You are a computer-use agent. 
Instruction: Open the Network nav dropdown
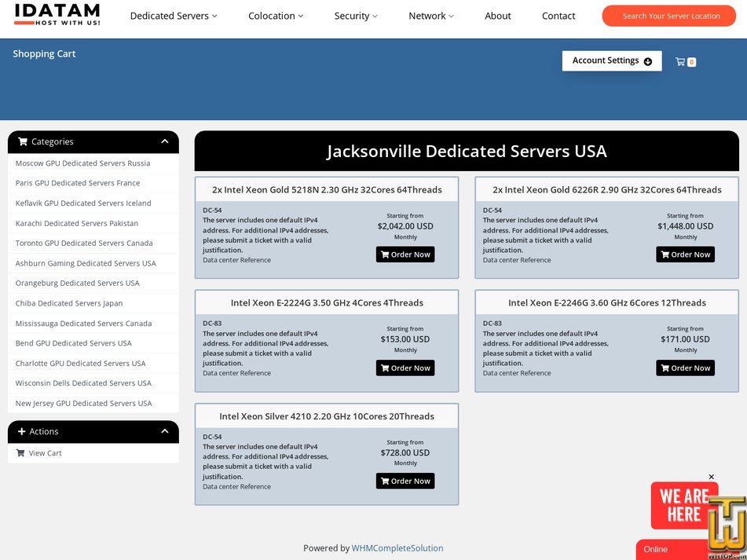coord(430,16)
